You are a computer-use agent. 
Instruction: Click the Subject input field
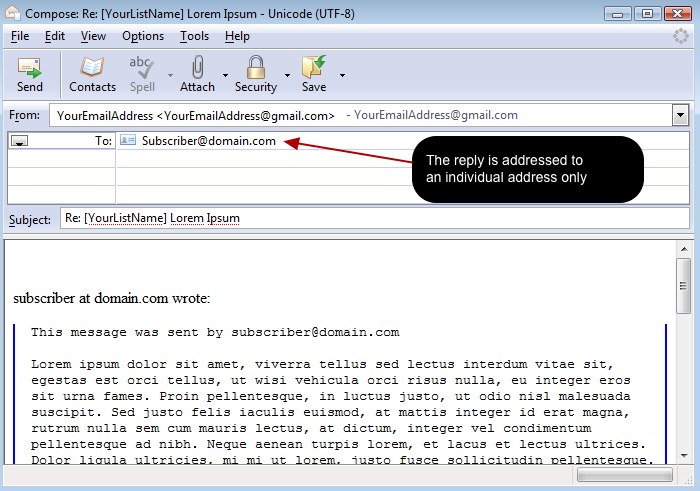click(x=375, y=218)
